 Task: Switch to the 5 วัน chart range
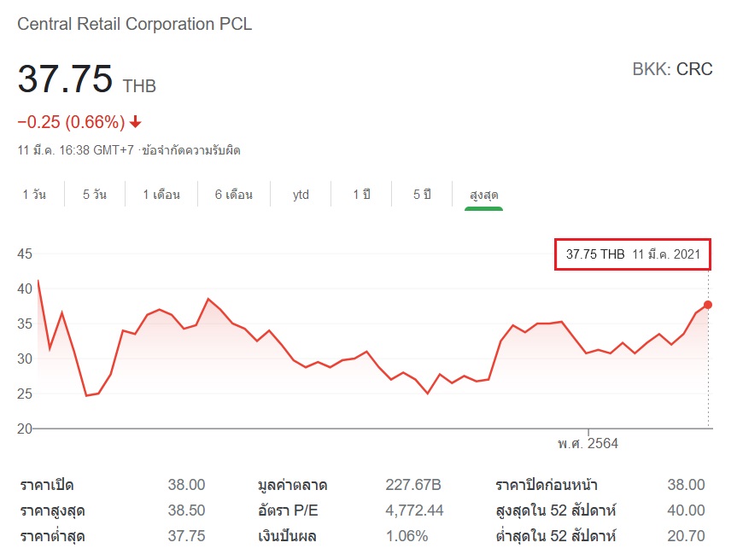click(x=95, y=195)
